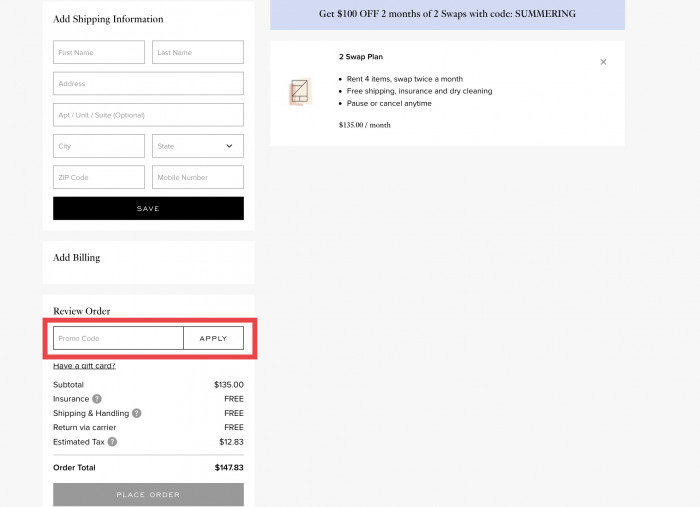This screenshot has height=507, width=700.
Task: Select the Apt / Unit / Suite field
Action: [x=148, y=115]
